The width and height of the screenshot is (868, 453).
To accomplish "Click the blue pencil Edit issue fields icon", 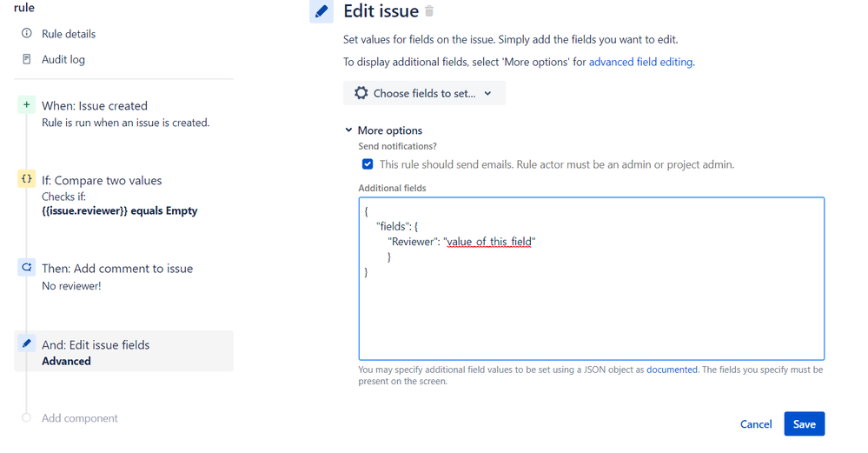I will [27, 343].
